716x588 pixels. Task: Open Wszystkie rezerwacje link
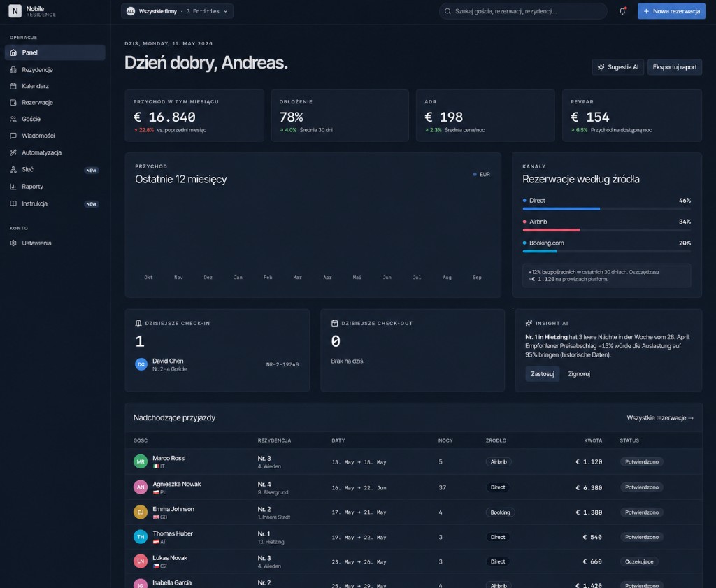pyautogui.click(x=660, y=417)
